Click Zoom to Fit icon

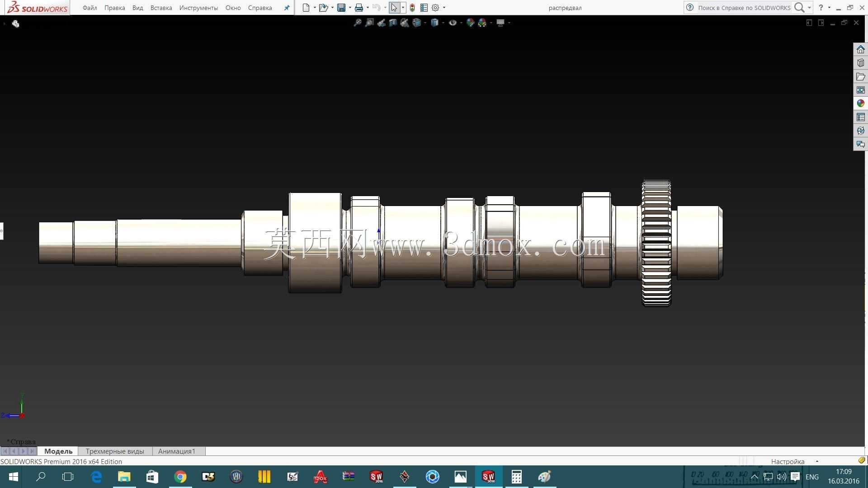point(358,23)
